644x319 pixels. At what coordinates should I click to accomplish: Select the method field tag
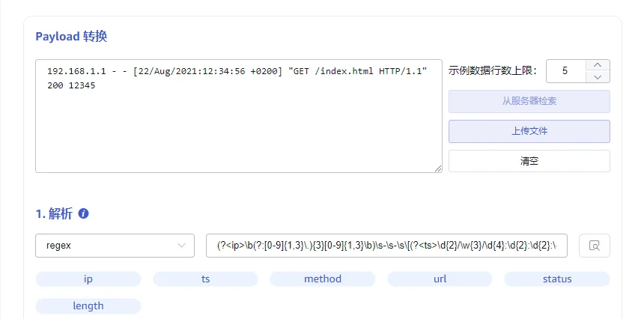click(323, 279)
